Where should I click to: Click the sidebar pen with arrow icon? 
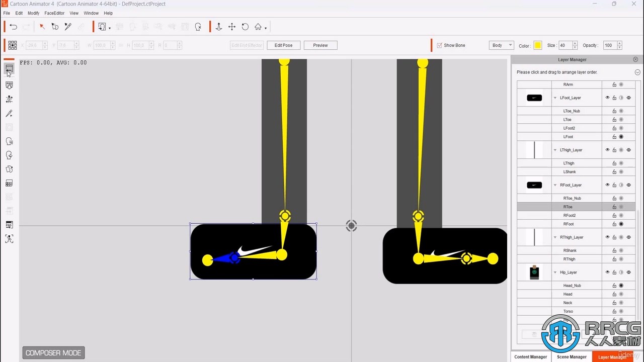click(9, 114)
